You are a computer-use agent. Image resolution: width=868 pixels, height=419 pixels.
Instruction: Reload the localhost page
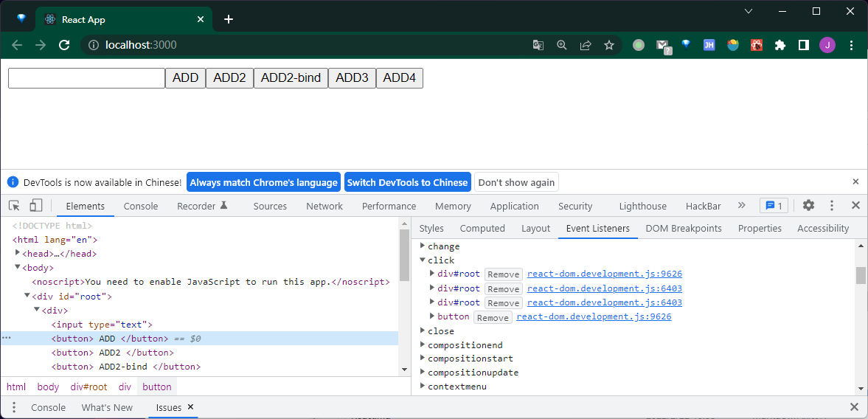coord(64,46)
